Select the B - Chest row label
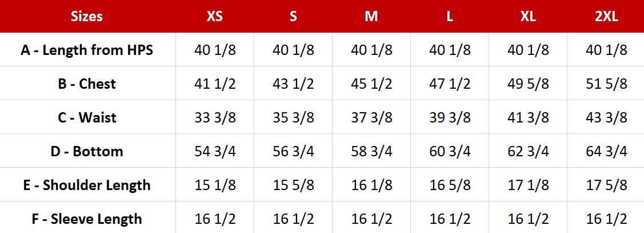Screen dimensions: 644x233 click(x=87, y=84)
